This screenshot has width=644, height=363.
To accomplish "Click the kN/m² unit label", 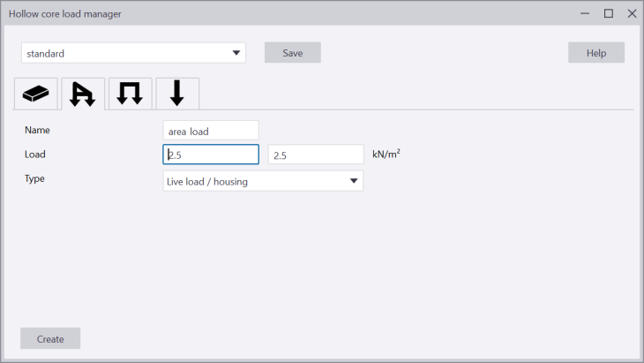I will coord(386,155).
